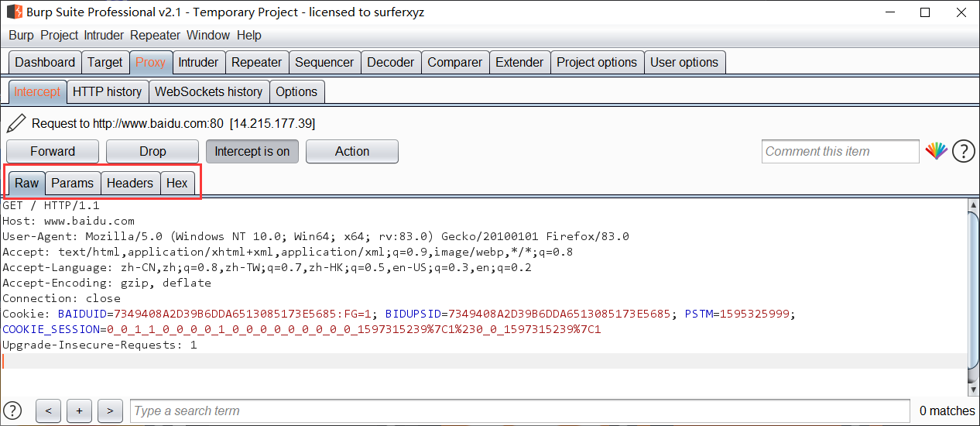980x426 pixels.
Task: Click the Accept: text/html header line
Action: point(288,252)
